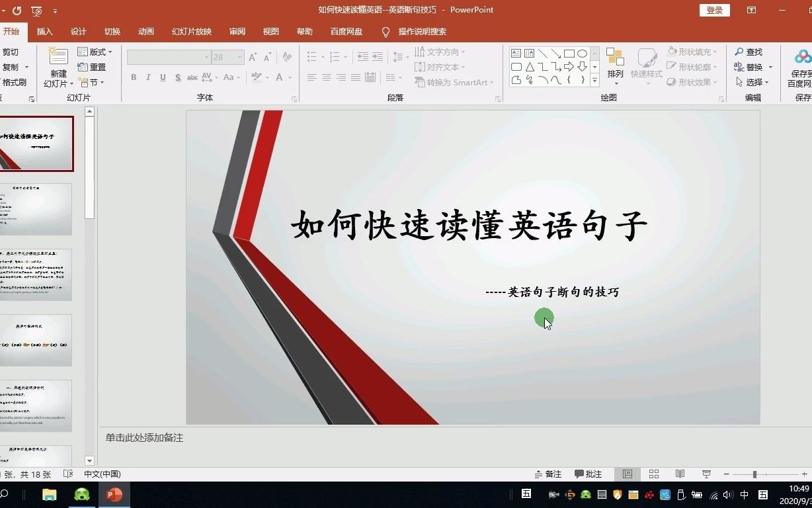
Task: Select the Rectangle shape in shapes gallery
Action: tap(571, 52)
